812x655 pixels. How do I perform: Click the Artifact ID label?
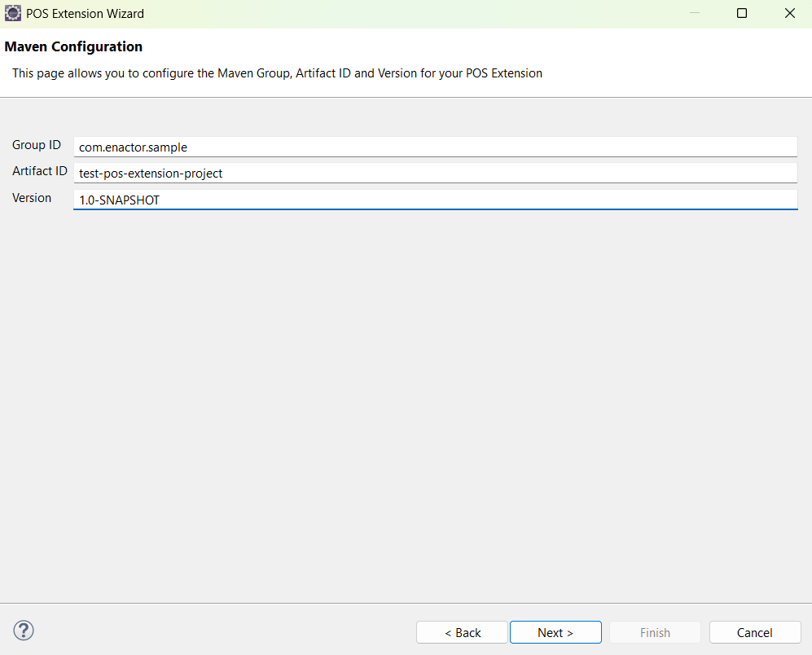(x=39, y=171)
